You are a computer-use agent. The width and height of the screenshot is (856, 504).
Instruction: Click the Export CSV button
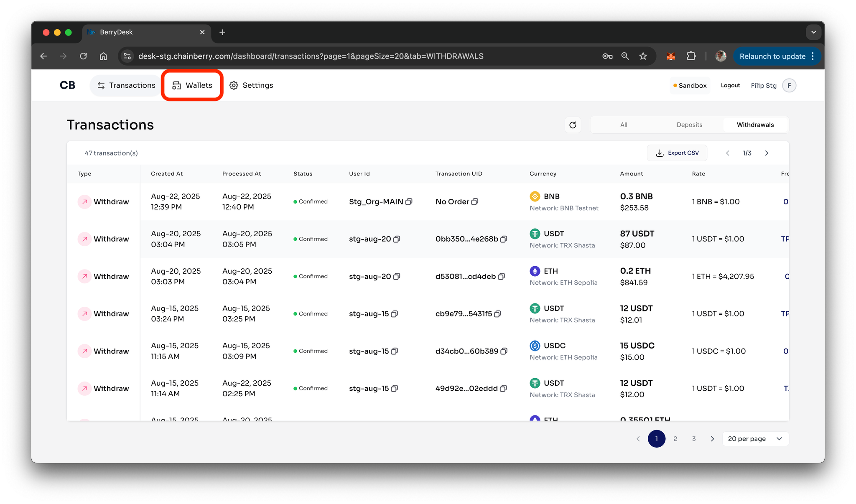pyautogui.click(x=677, y=153)
